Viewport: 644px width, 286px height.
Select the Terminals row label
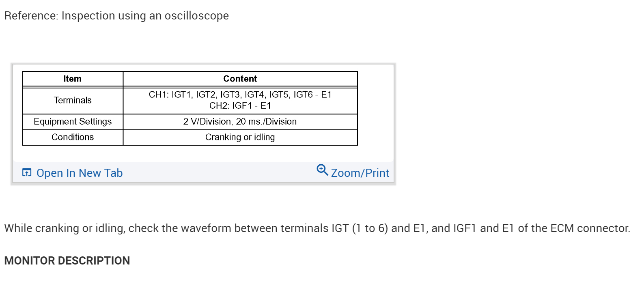point(73,100)
